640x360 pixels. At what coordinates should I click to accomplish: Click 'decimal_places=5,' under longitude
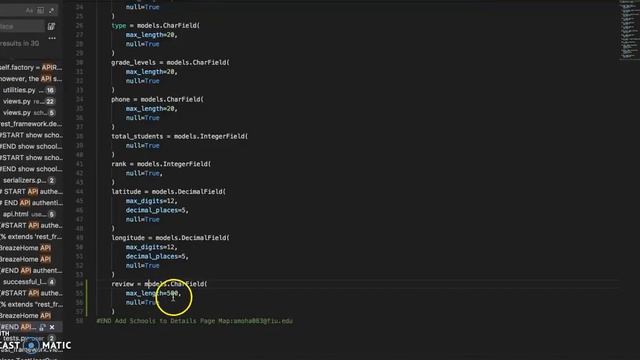coord(157,257)
